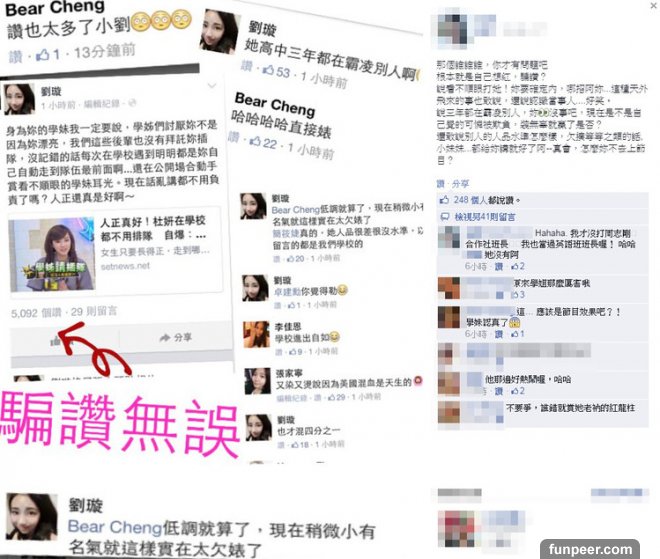Click the thumbs-up Like button under the post

(55, 341)
